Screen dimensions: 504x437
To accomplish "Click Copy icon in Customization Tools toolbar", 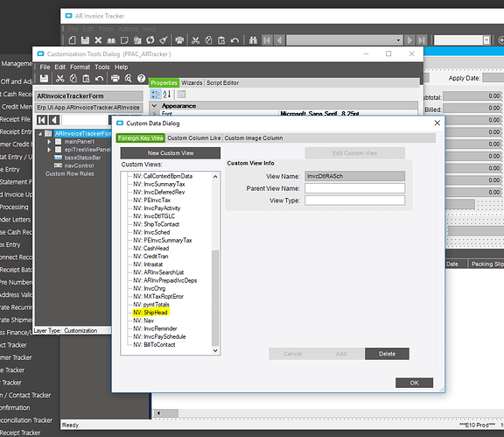I will (73, 78).
